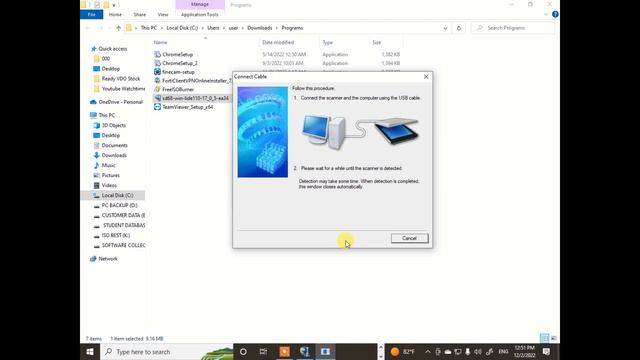Sort by Type column header
Viewport: 640px width, 360px height.
point(328,42)
